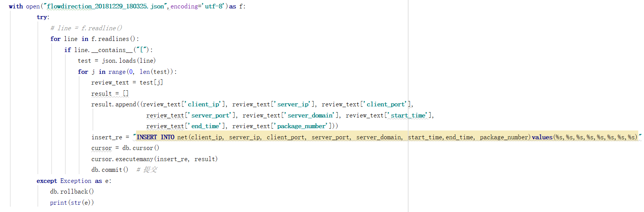Screen dimensions: 644x212
Task: Click 'result.append' method call
Action: click(114, 104)
